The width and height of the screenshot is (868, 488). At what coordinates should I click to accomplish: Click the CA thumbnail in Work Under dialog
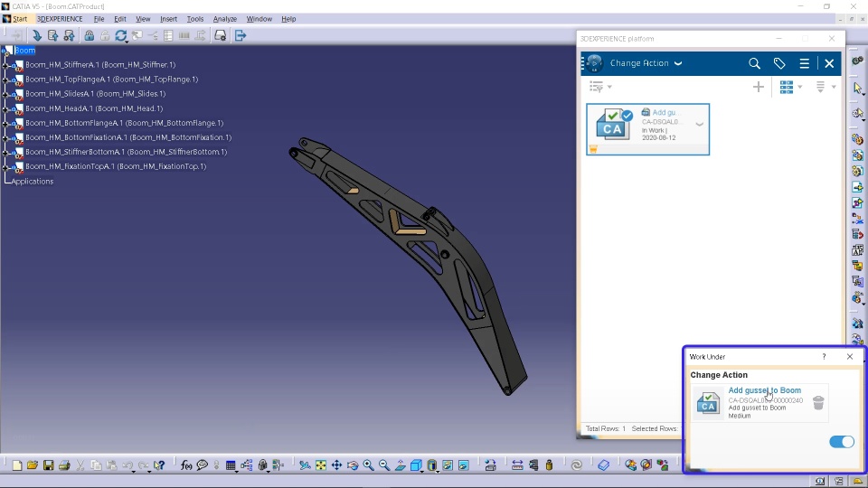708,403
